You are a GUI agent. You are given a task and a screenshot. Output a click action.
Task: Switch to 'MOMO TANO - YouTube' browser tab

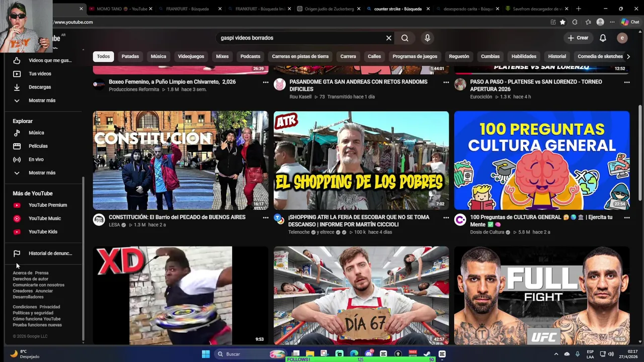pyautogui.click(x=121, y=9)
